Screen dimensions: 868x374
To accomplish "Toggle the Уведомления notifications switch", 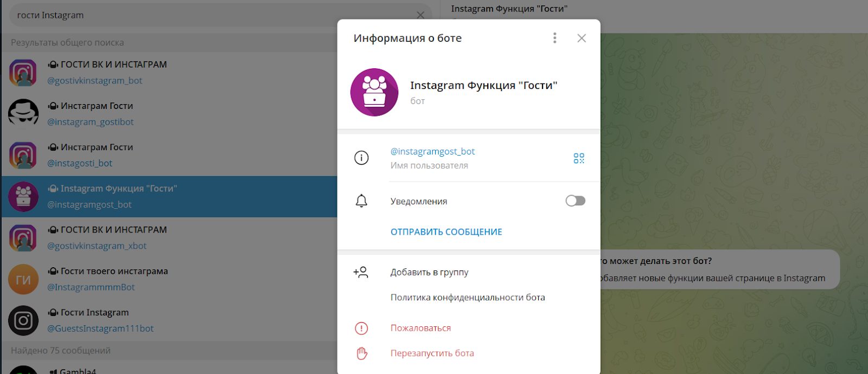I will pyautogui.click(x=575, y=201).
